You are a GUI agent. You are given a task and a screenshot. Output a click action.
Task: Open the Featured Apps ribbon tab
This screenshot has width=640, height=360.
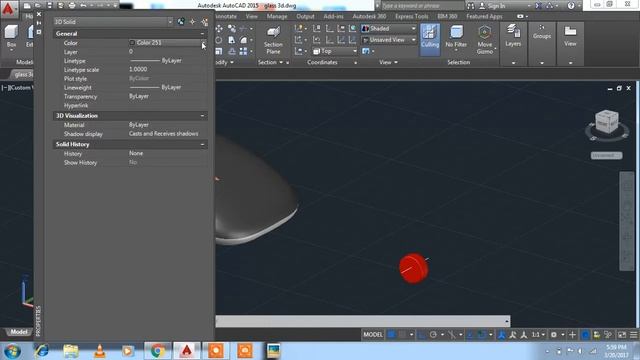point(484,16)
